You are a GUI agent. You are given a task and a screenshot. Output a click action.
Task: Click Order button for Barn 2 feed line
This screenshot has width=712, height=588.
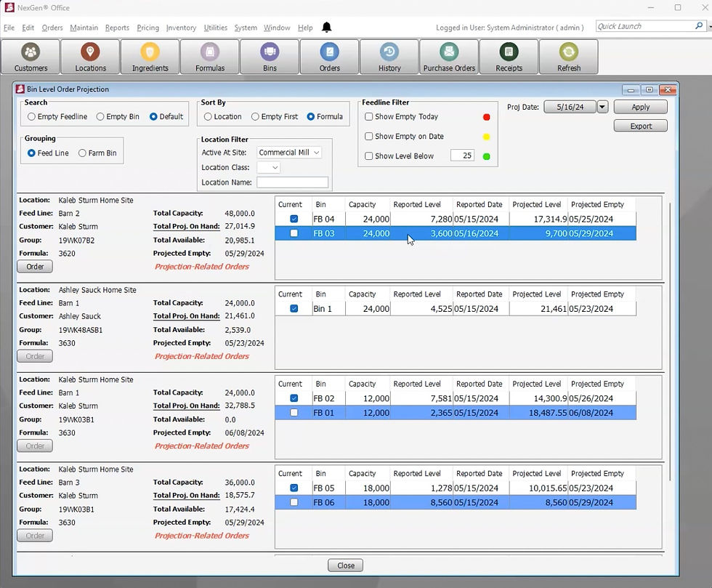coord(35,266)
